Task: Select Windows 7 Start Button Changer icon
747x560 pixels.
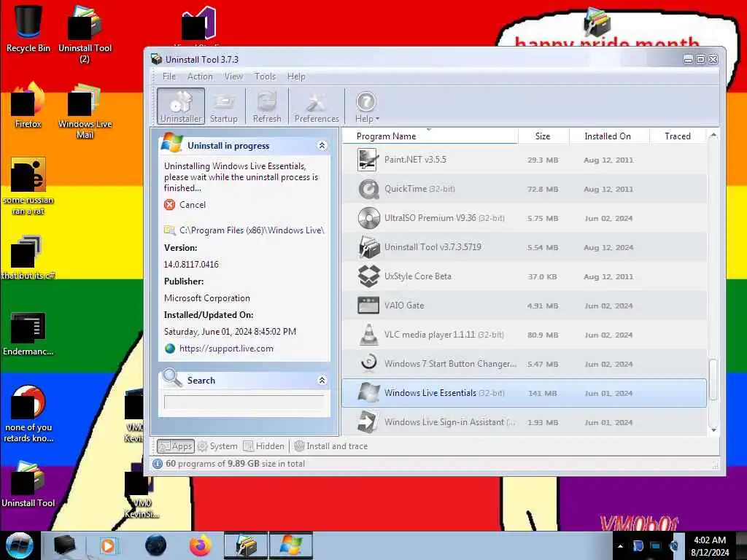Action: tap(368, 363)
